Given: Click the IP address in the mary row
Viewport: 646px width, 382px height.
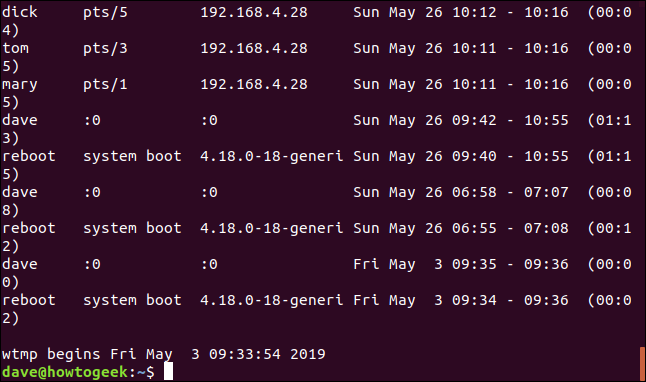Looking at the screenshot, I should pos(254,84).
